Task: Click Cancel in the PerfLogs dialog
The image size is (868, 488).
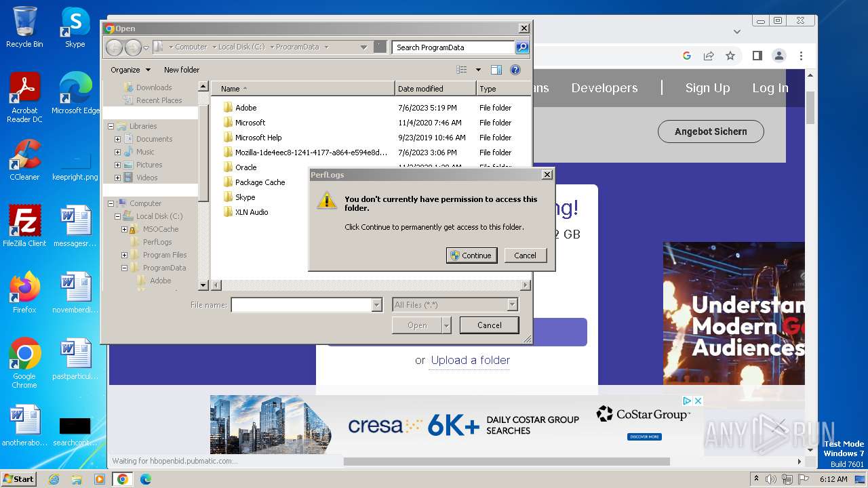Action: pyautogui.click(x=525, y=256)
